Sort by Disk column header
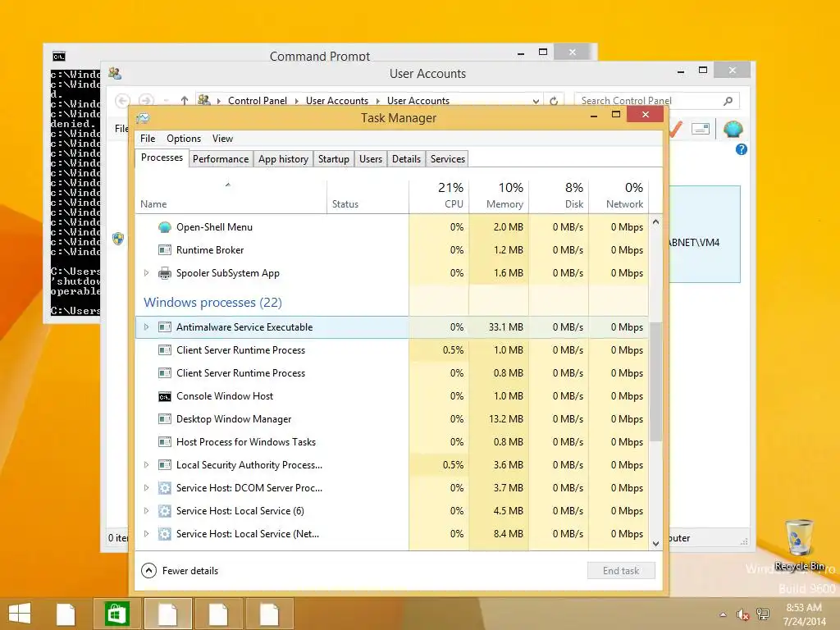The height and width of the screenshot is (630, 840). point(559,196)
